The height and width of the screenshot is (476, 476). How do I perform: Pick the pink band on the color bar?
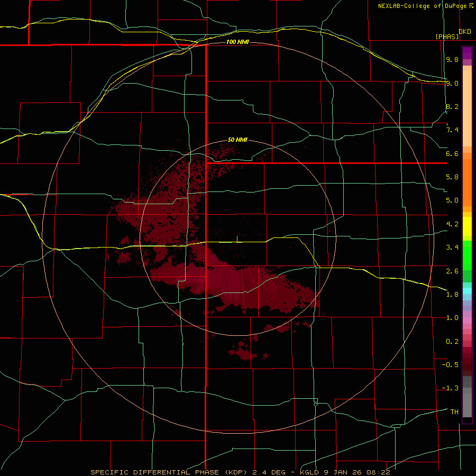pos(467,321)
